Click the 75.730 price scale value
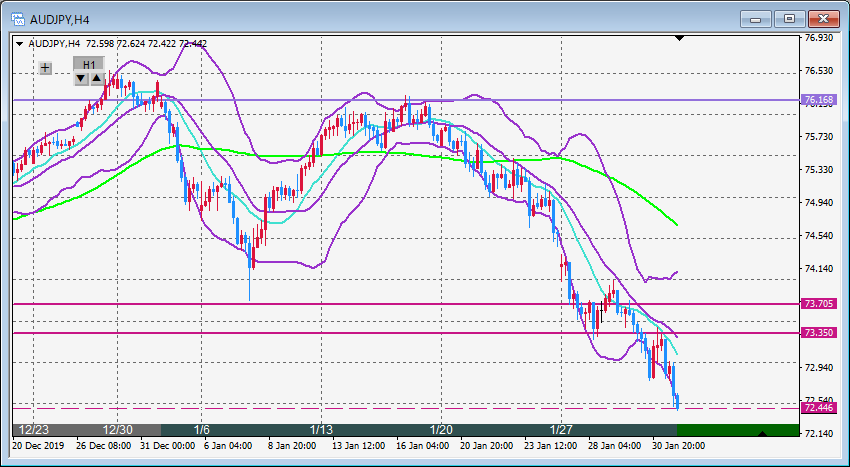The image size is (850, 467). 819,137
